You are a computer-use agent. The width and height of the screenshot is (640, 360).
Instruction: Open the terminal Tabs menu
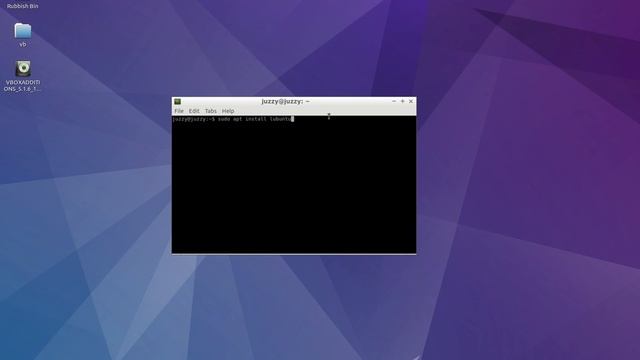click(211, 111)
